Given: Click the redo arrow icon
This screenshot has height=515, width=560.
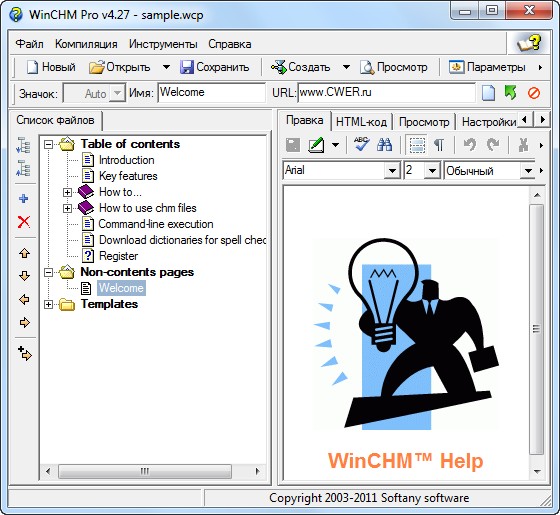Looking at the screenshot, I should [x=493, y=145].
